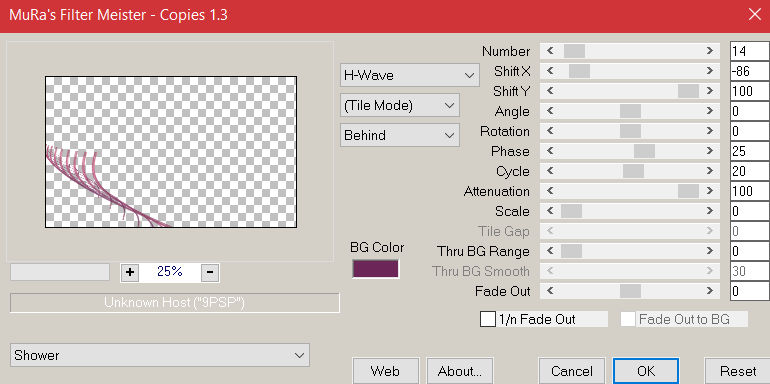770x384 pixels.
Task: Click the Cycle slider thumb
Action: click(x=633, y=171)
